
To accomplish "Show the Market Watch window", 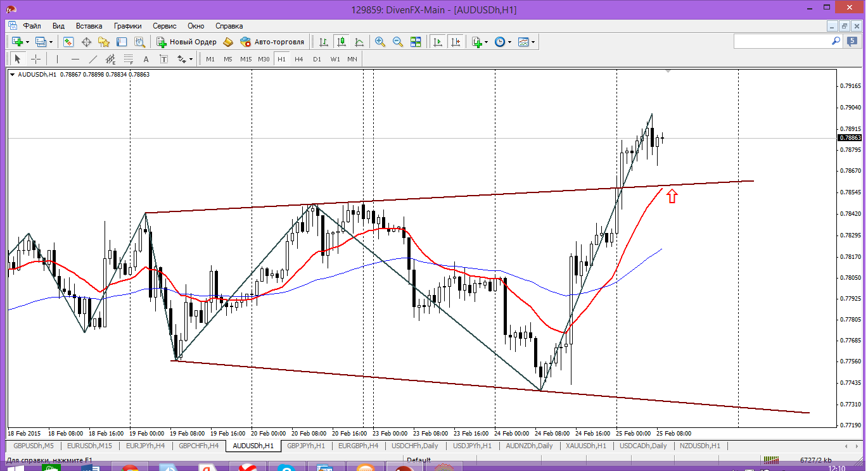I will point(68,42).
